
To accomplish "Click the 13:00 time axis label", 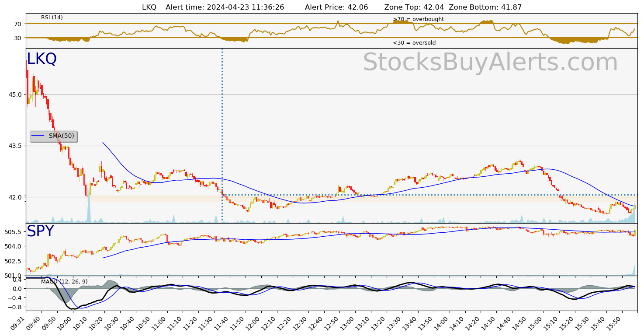I will point(348,323).
